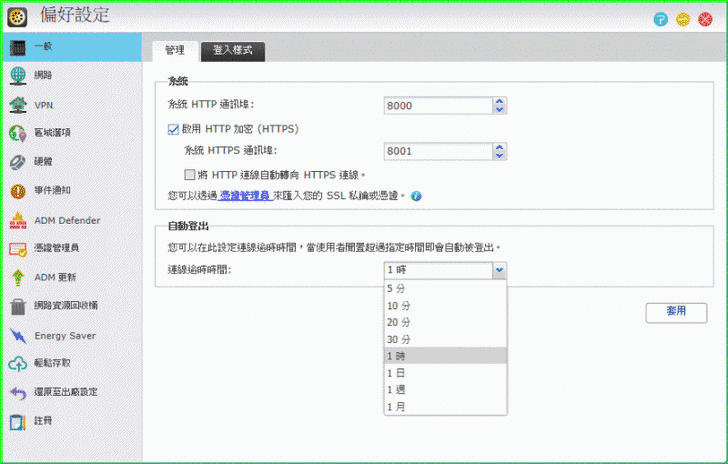Follow the 憑證管理員 hyperlink
Viewport: 728px width, 464px height.
coord(245,196)
